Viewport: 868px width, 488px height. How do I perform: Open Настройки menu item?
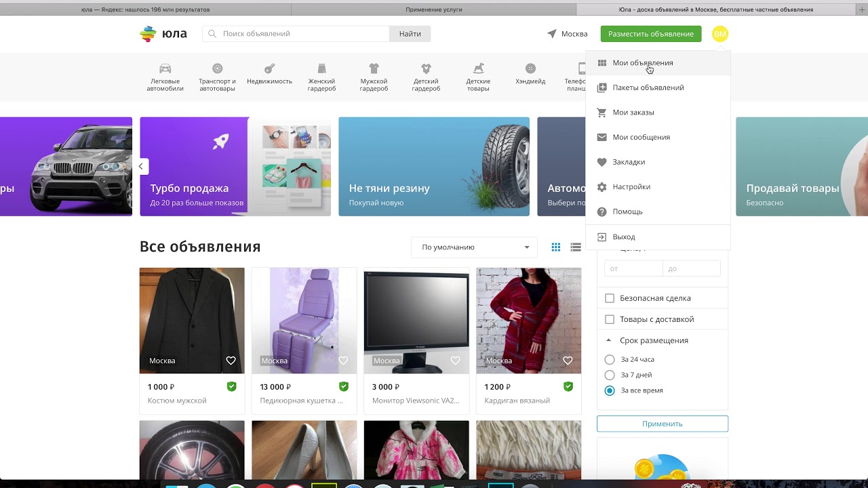coord(658,187)
